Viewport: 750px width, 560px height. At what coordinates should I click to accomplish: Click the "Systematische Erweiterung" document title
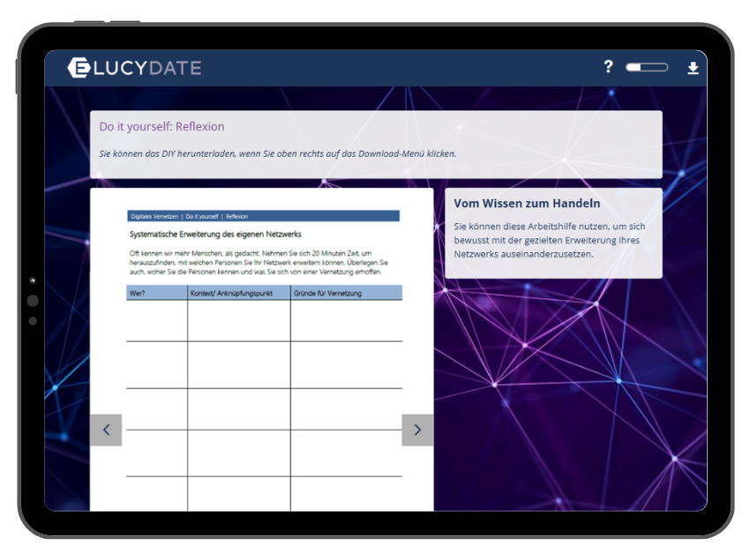[215, 235]
